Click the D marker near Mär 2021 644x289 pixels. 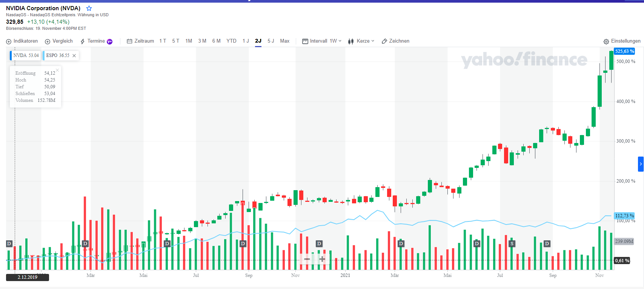coord(401,244)
